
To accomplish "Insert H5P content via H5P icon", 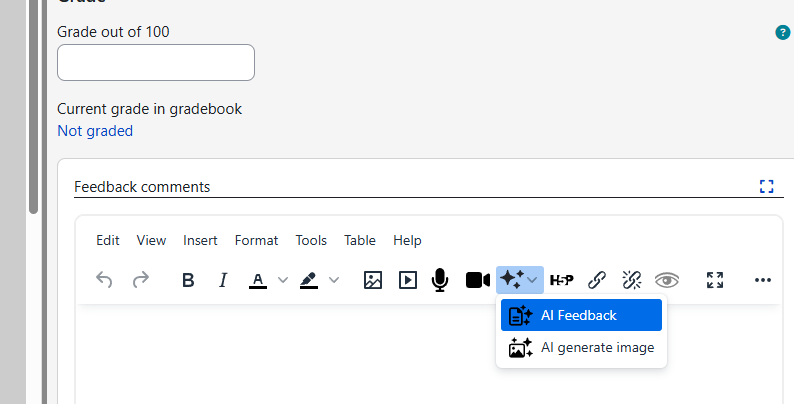I will click(x=562, y=280).
